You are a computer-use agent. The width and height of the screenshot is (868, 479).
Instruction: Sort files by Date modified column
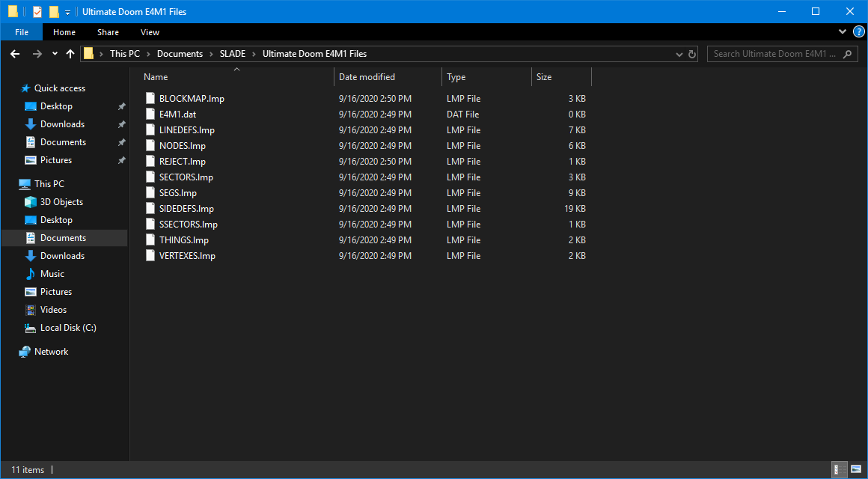(x=388, y=77)
